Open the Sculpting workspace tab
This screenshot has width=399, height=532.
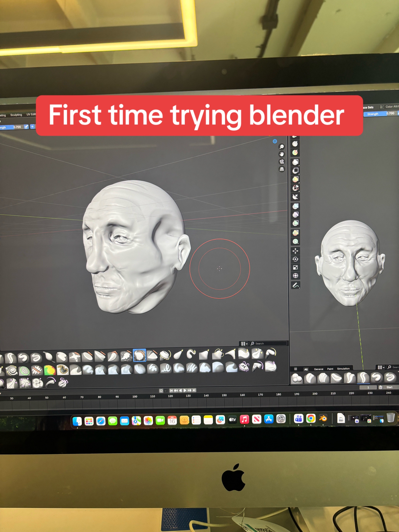[16, 115]
